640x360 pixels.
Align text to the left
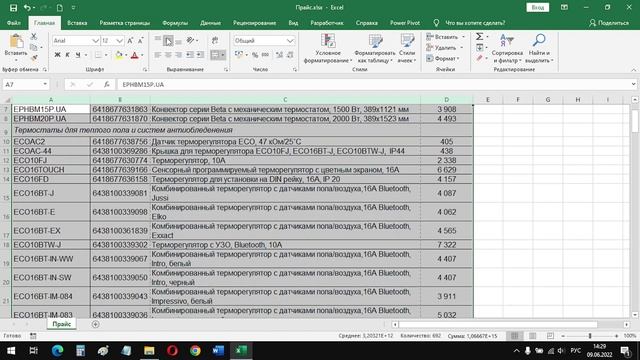[158, 55]
